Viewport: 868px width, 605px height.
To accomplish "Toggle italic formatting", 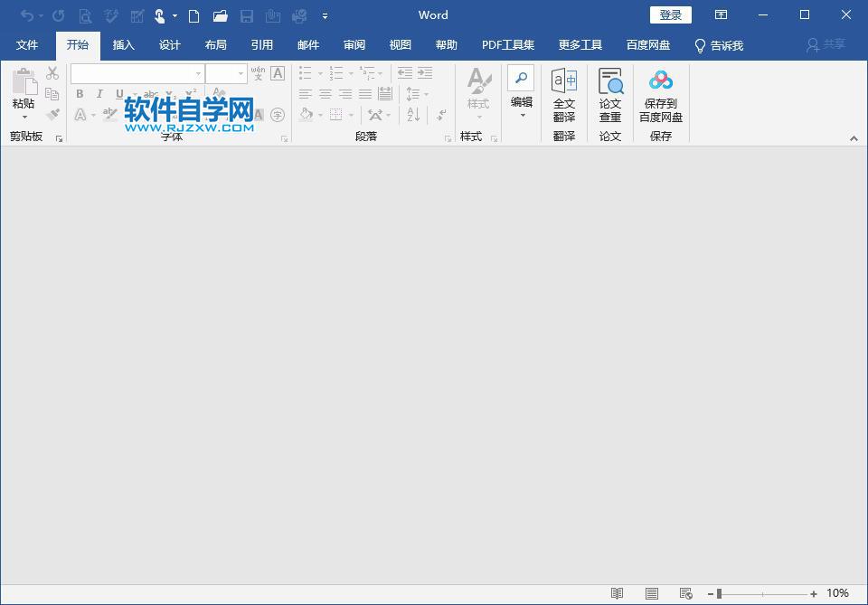I will (x=98, y=93).
